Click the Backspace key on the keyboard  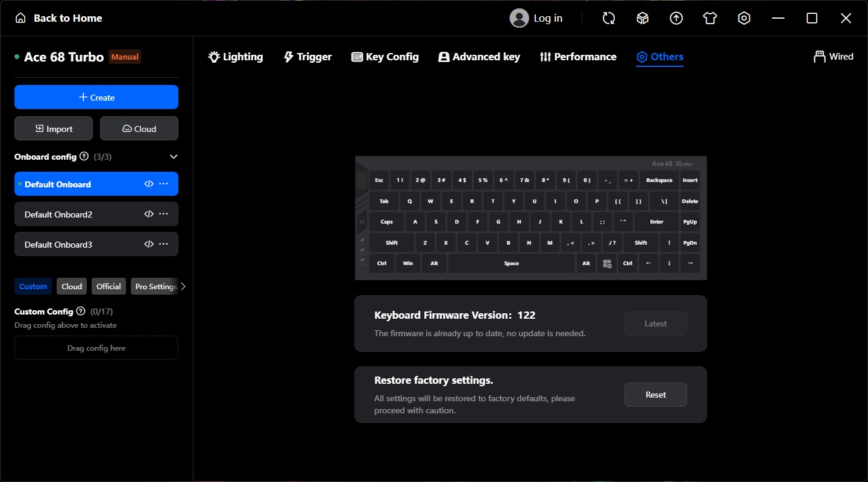(x=659, y=180)
